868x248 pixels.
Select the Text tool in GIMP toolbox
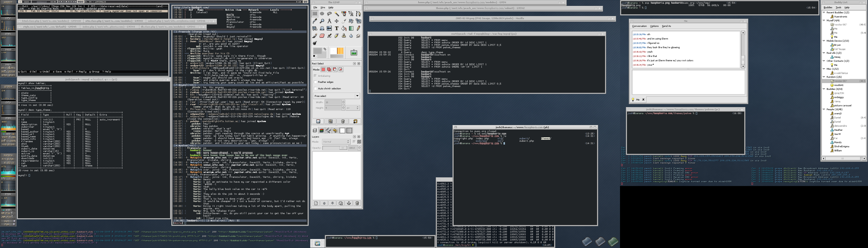pyautogui.click(x=337, y=28)
